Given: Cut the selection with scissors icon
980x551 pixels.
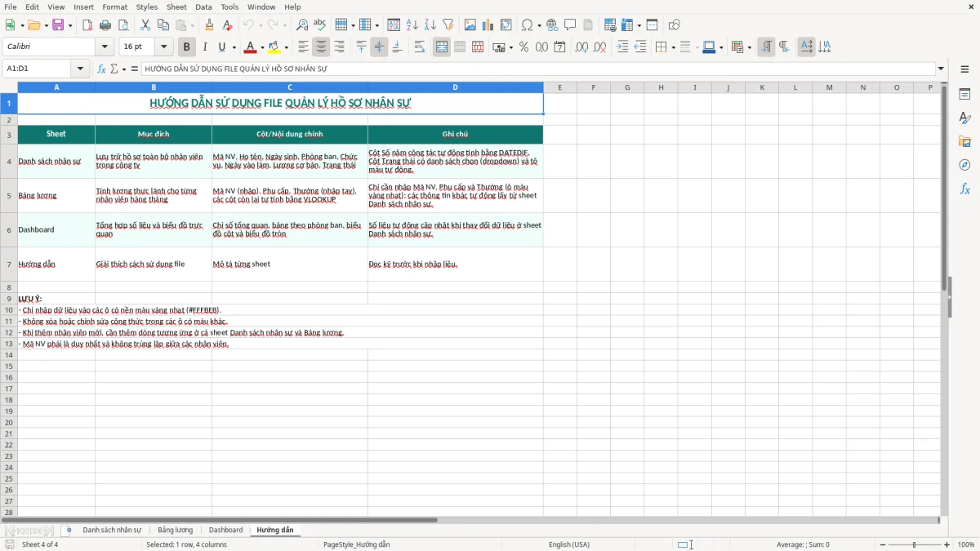Looking at the screenshot, I should tap(145, 25).
